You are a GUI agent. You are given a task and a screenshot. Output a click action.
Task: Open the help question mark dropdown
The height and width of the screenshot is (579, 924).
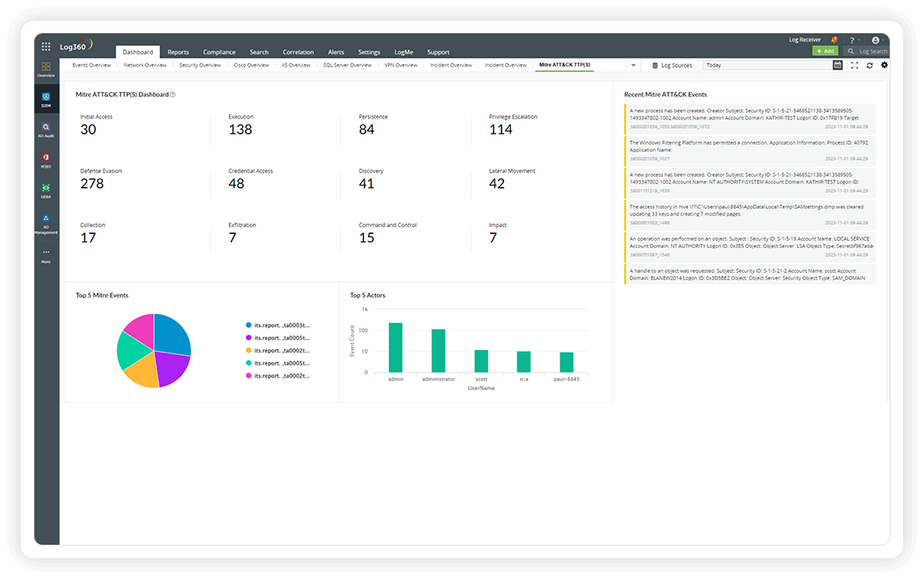pos(854,40)
